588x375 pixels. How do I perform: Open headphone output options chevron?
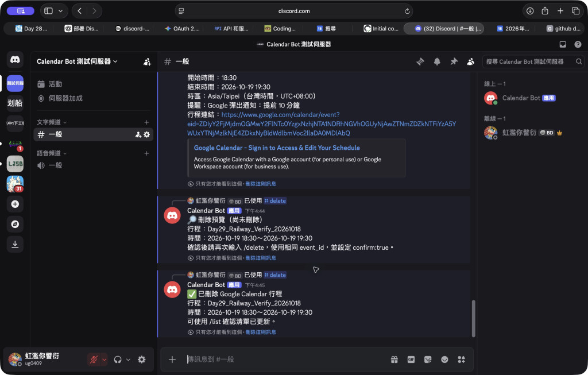128,359
